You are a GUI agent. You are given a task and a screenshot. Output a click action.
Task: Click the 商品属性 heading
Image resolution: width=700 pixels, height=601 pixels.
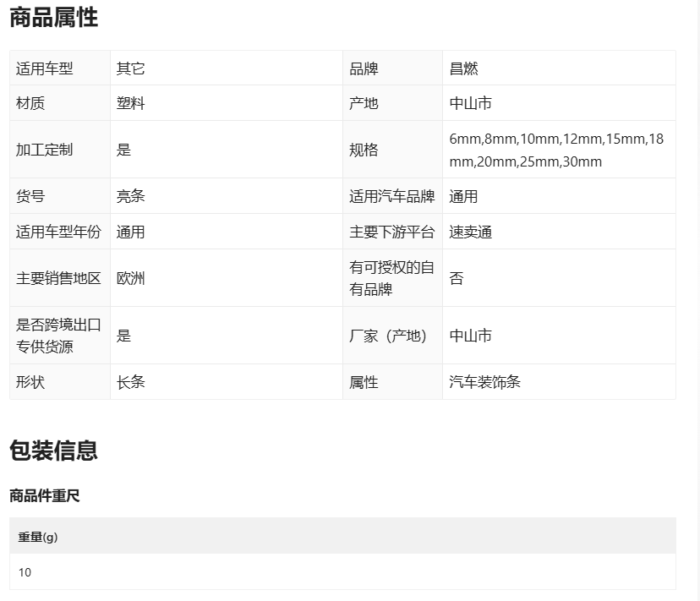click(x=53, y=18)
